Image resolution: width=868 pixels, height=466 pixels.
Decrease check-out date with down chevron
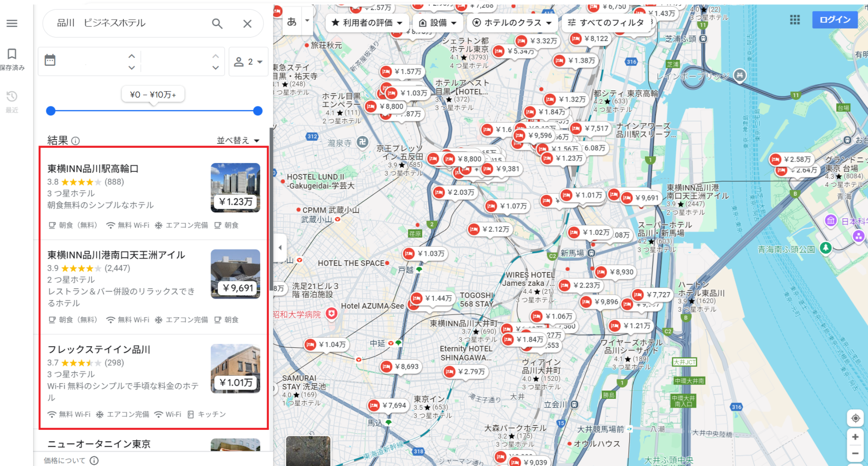pyautogui.click(x=215, y=68)
